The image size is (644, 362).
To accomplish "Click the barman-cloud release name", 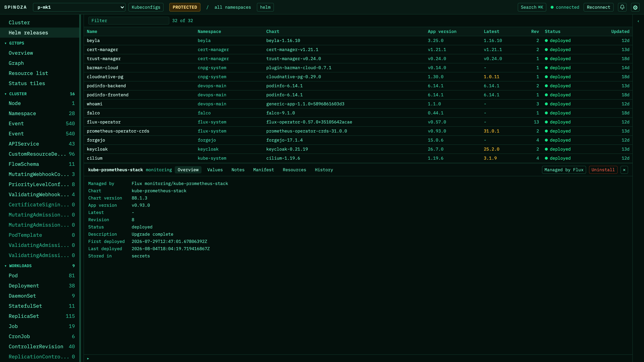I will [x=103, y=68].
